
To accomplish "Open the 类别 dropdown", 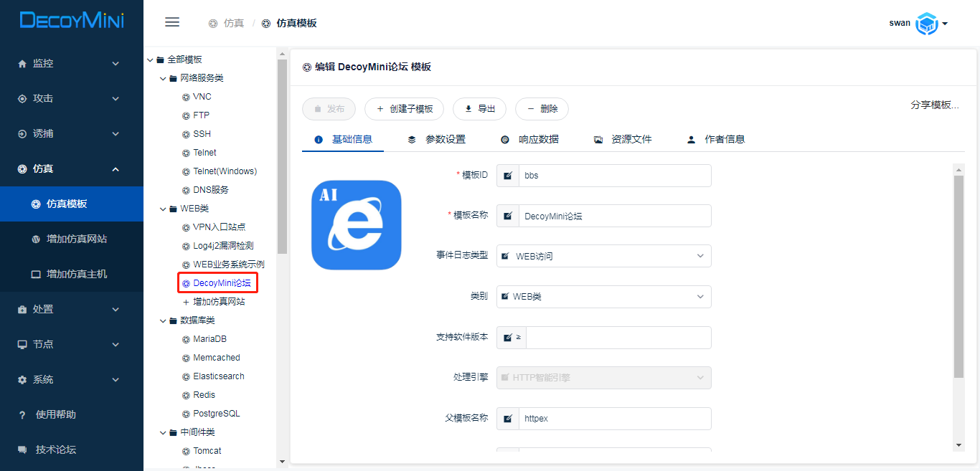I will [603, 297].
